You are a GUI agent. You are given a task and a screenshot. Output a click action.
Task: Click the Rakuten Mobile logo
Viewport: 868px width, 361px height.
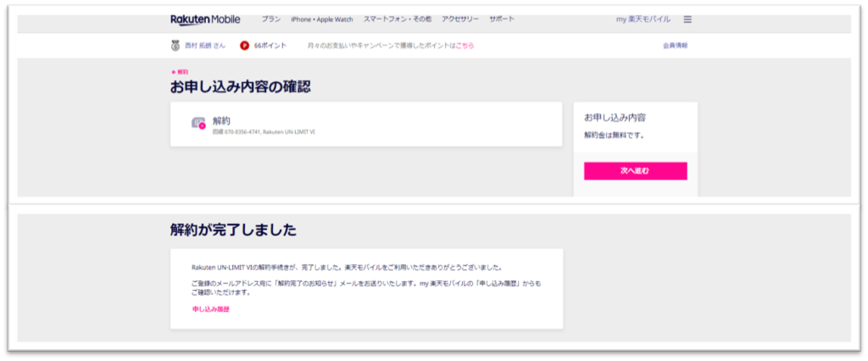(x=205, y=19)
